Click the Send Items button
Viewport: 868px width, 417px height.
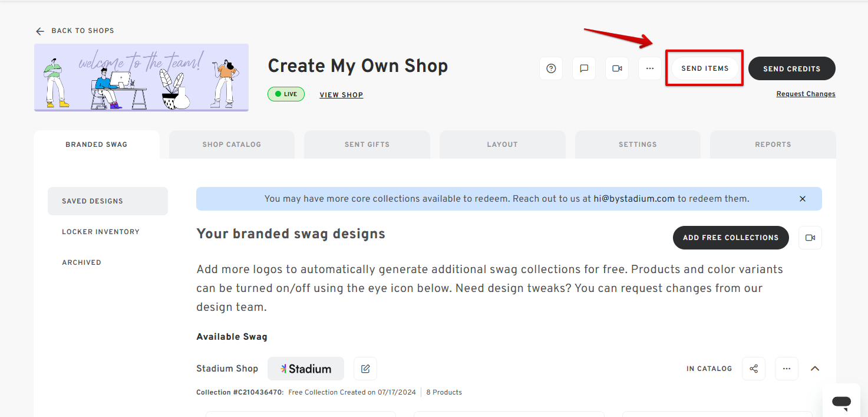click(x=704, y=68)
